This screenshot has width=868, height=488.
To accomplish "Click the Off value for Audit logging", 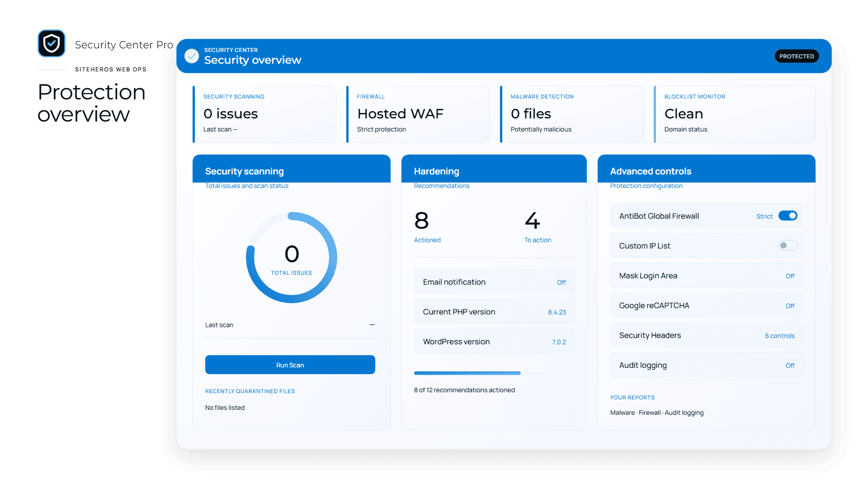I will (x=790, y=366).
